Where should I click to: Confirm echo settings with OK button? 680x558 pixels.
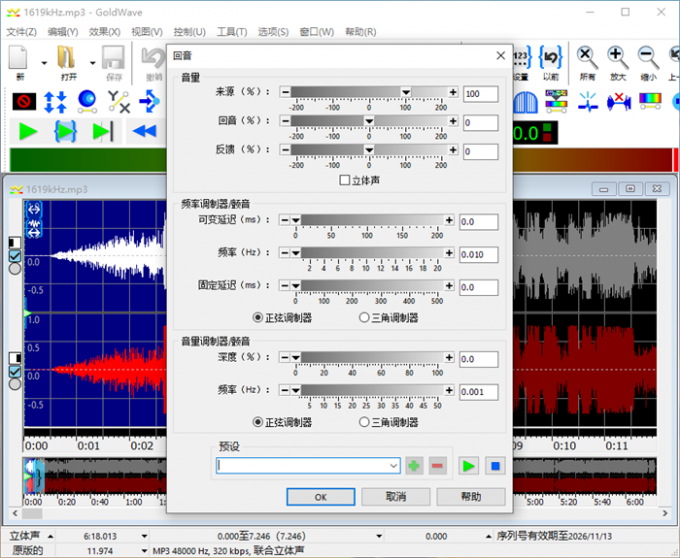pyautogui.click(x=320, y=497)
